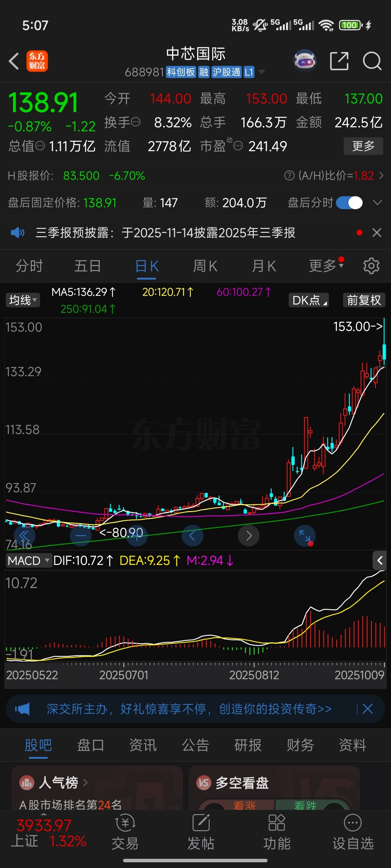Tap the 科创板 tag label
The image size is (391, 868).
click(181, 72)
